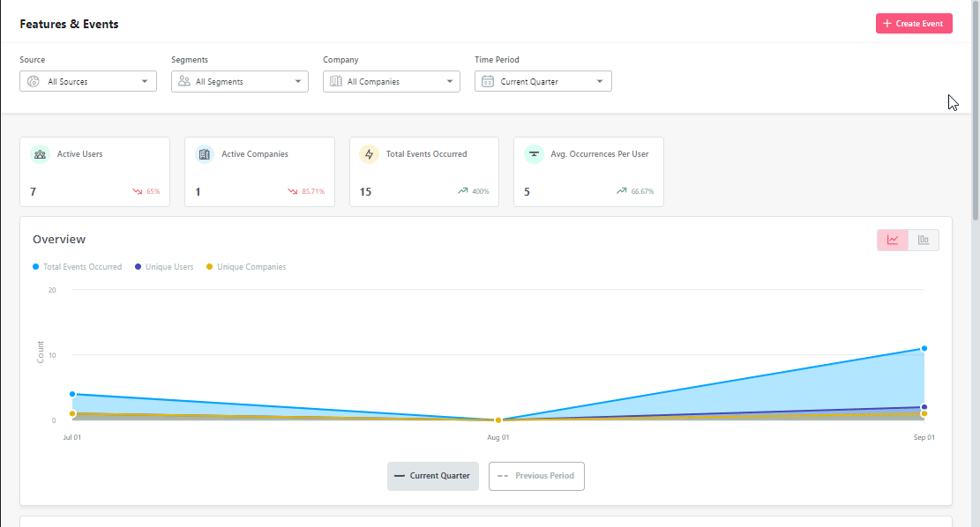The image size is (980, 527).
Task: Switch to the bar chart view
Action: tap(924, 239)
